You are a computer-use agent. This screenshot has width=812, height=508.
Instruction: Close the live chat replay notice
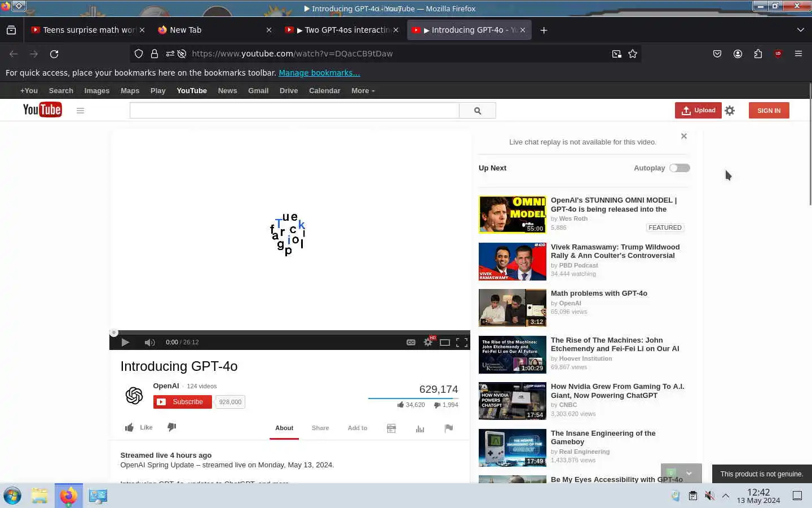point(684,136)
